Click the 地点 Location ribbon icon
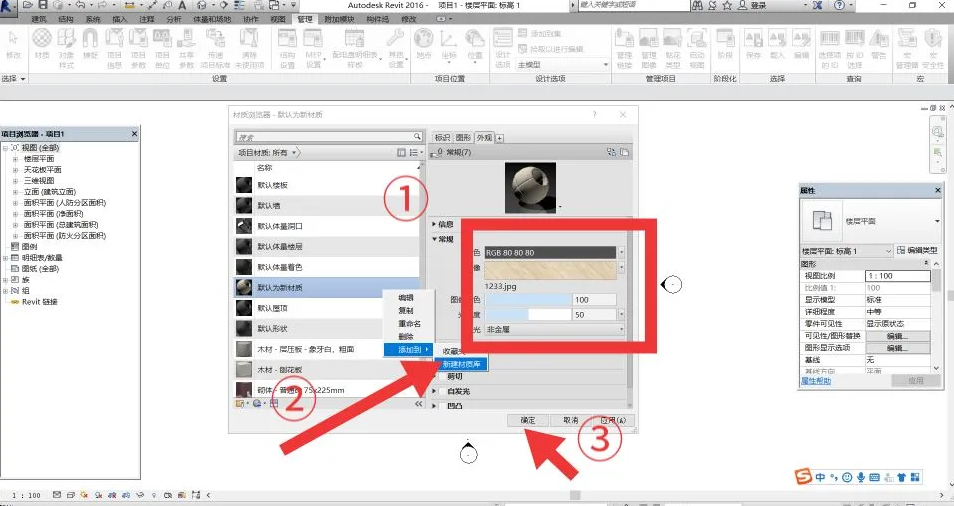This screenshot has width=954, height=506. 423,44
